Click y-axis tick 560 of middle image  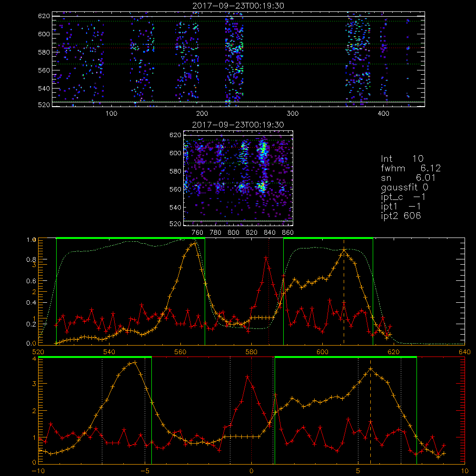point(176,189)
